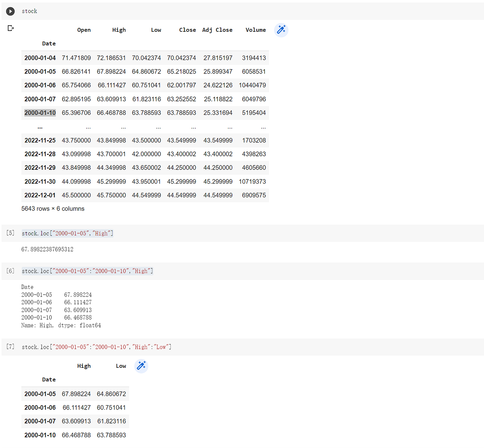Select the Name: High, dtype: float64 output line
Screen dimensions: 484x448
click(61, 325)
